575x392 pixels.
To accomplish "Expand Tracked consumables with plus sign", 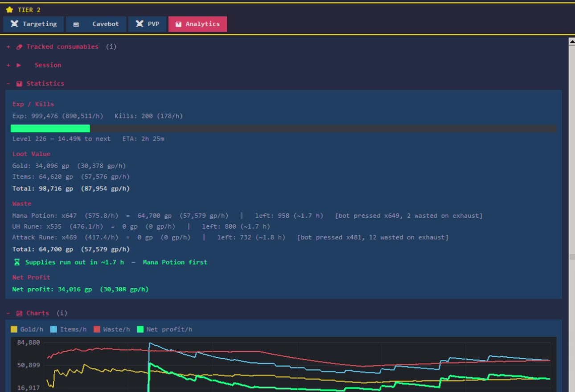I will (x=8, y=47).
